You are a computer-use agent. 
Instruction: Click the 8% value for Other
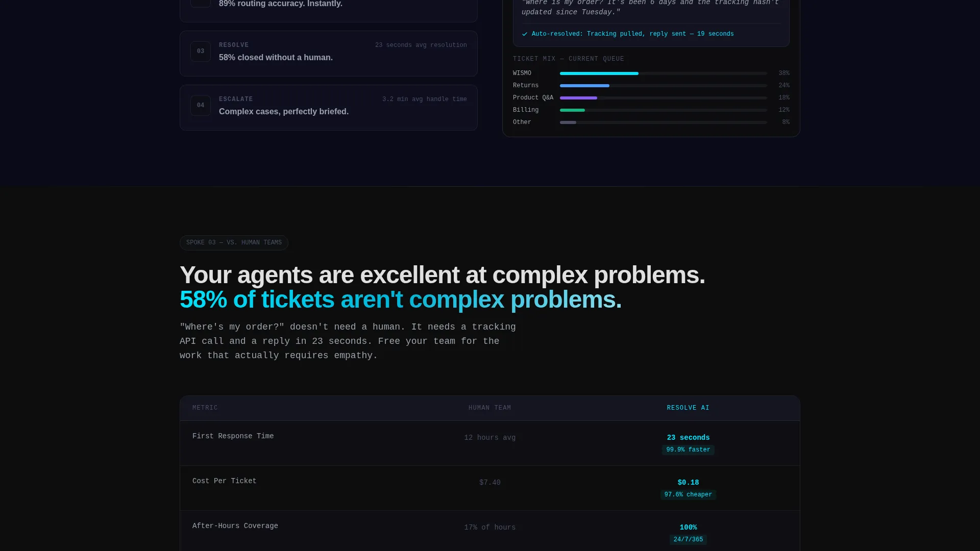[x=786, y=122]
